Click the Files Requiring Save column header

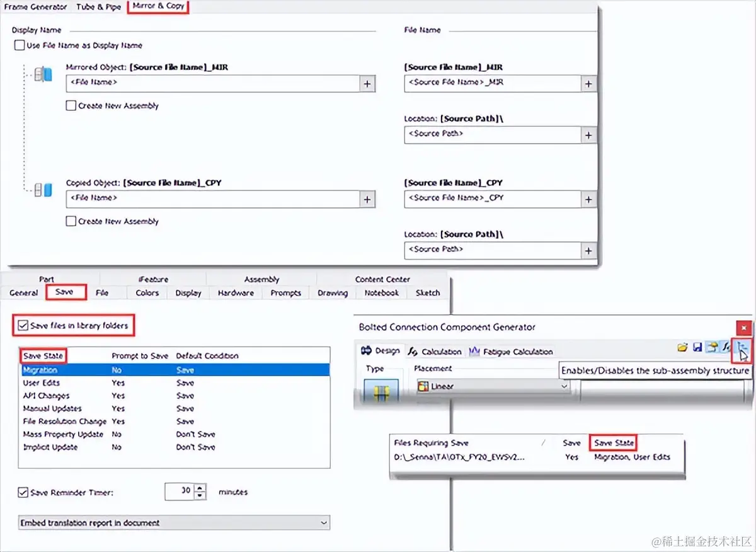[432, 443]
